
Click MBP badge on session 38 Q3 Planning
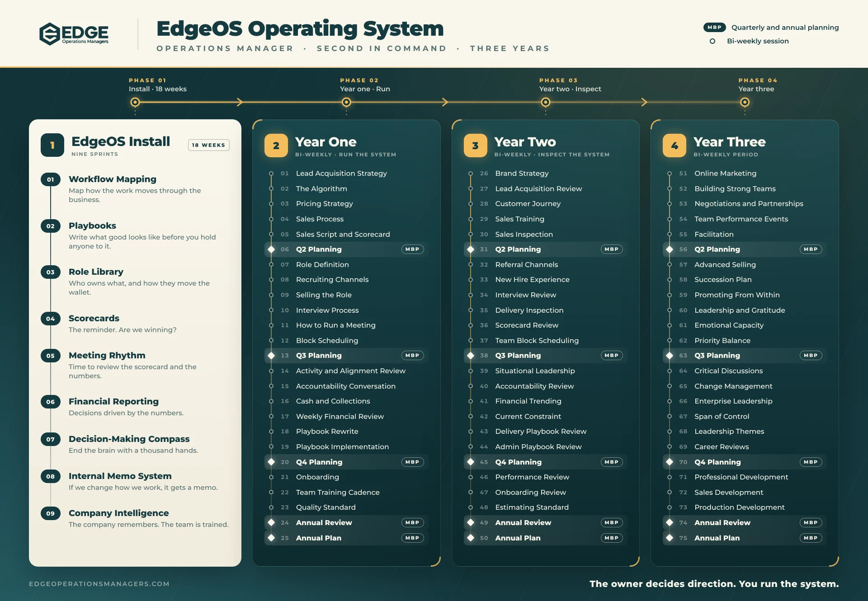point(612,356)
